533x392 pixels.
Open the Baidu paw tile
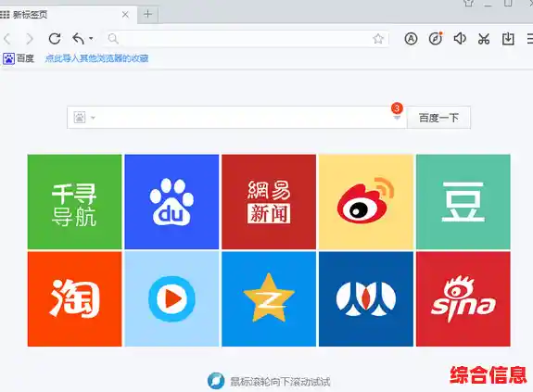tap(171, 202)
